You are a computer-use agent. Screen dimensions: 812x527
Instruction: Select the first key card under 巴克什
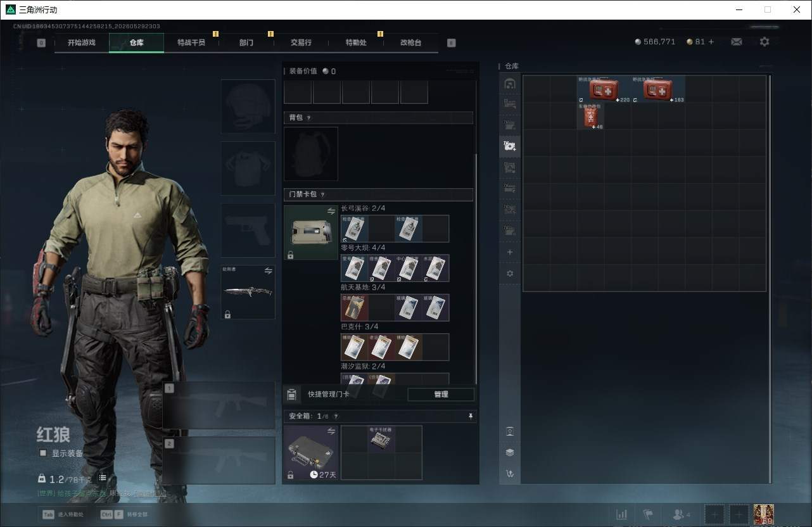[355, 346]
